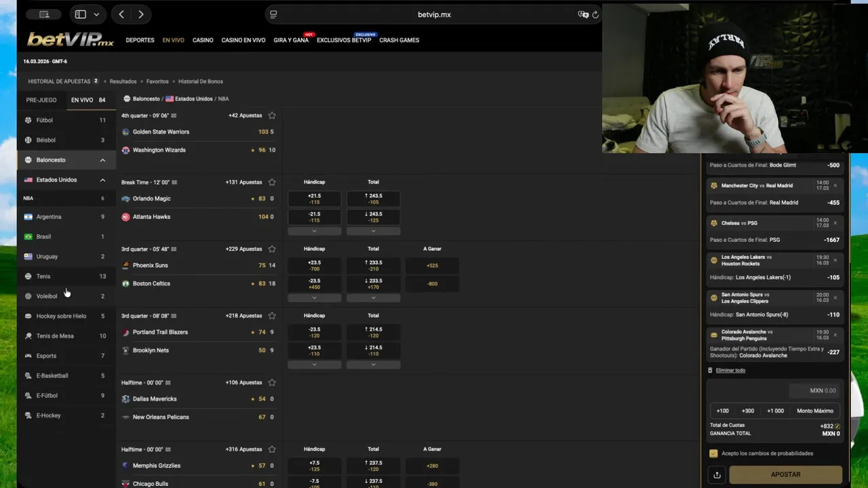Click the browser back arrow

pos(121,14)
